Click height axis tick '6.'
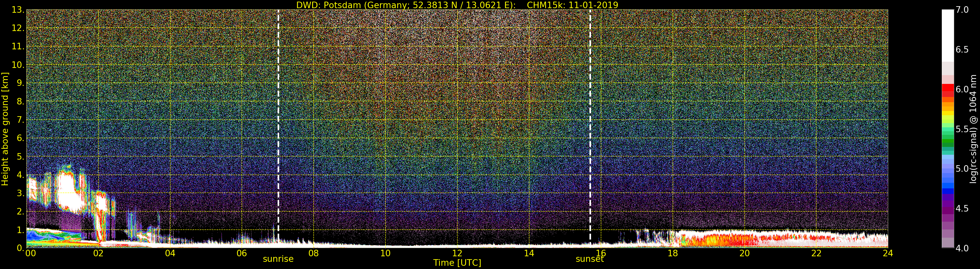Image resolution: width=980 pixels, height=269 pixels. (x=21, y=138)
